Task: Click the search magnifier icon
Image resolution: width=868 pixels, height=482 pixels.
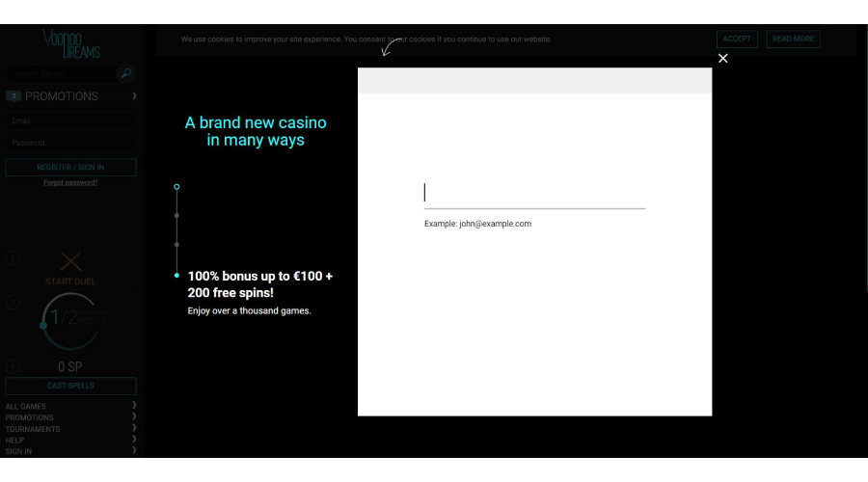Action: (x=124, y=73)
